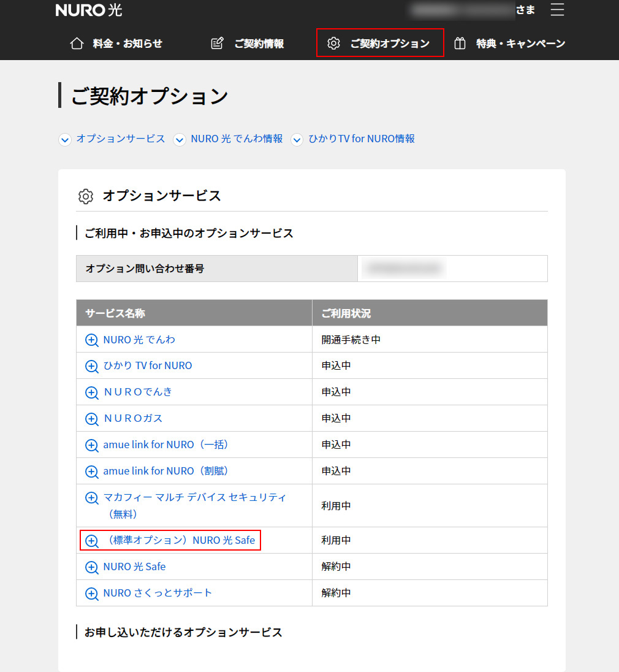Click the chevron circle beside NURO 光 でんわ情報
The width and height of the screenshot is (619, 672).
[180, 140]
